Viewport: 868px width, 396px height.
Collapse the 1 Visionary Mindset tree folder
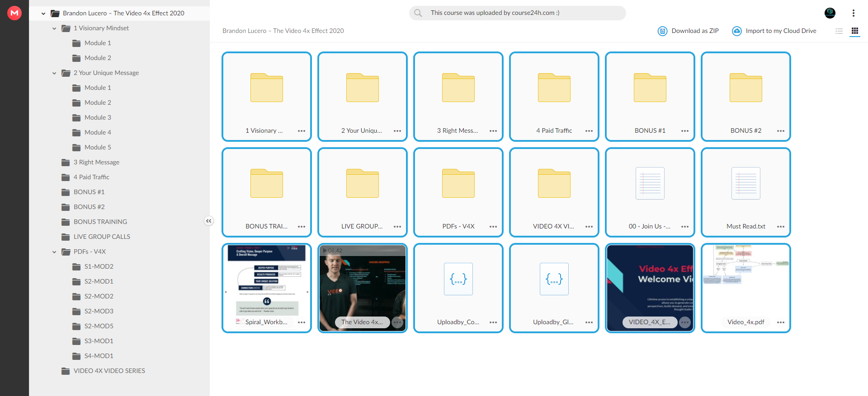pyautogui.click(x=54, y=28)
